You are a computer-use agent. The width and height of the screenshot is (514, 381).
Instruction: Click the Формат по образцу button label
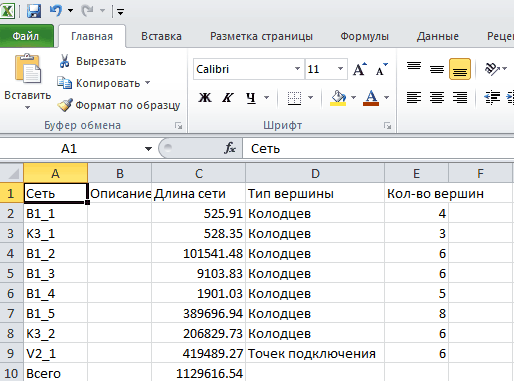(x=128, y=105)
